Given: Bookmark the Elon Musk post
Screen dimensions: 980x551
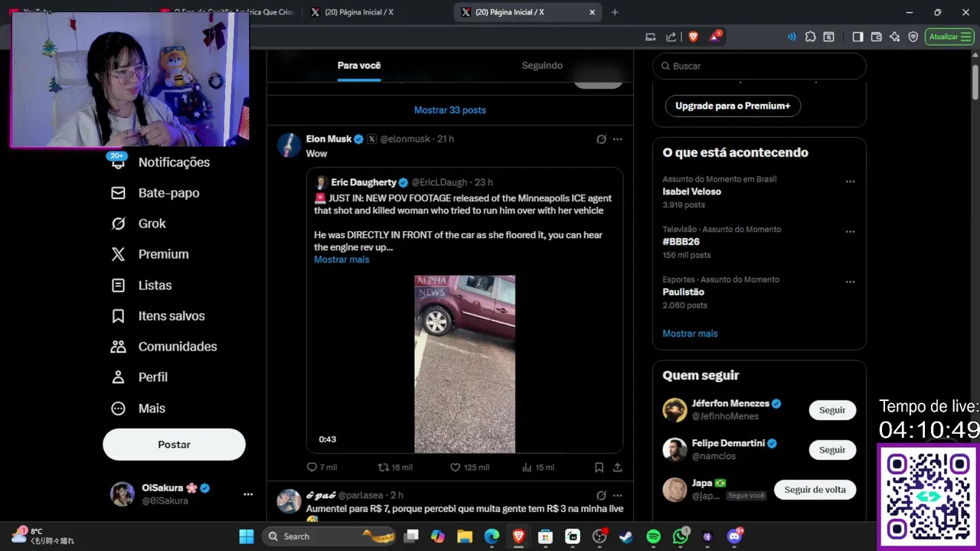Looking at the screenshot, I should 599,467.
